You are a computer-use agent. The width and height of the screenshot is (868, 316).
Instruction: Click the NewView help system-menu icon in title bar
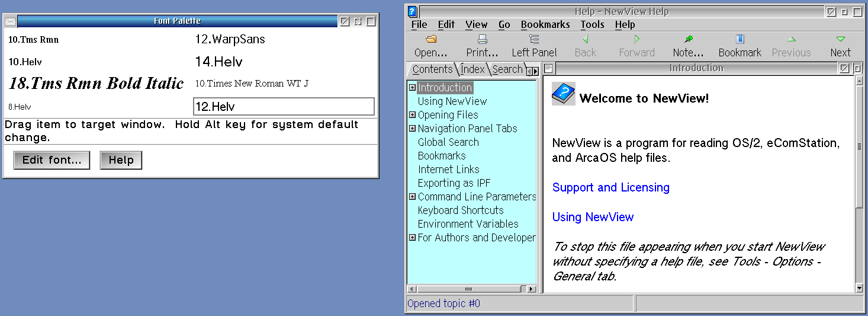point(413,11)
